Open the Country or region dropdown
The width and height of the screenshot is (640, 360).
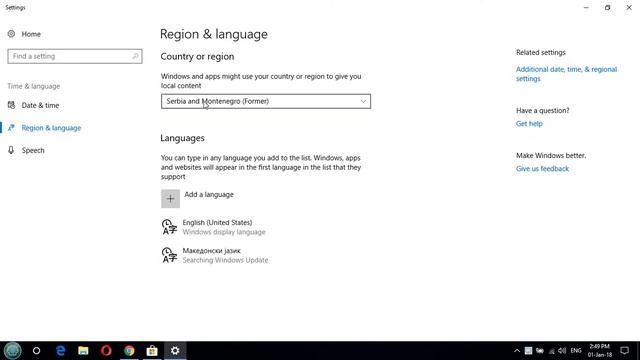(x=266, y=101)
